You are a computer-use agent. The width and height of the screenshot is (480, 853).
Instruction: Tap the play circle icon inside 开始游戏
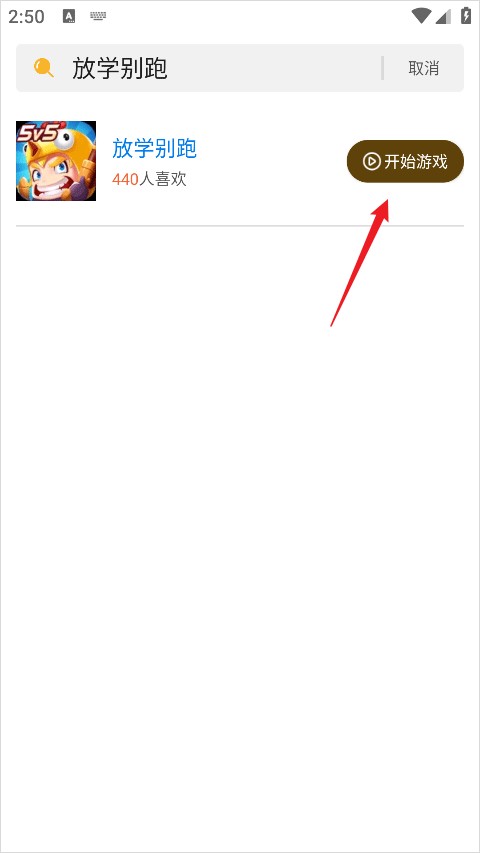(x=372, y=162)
